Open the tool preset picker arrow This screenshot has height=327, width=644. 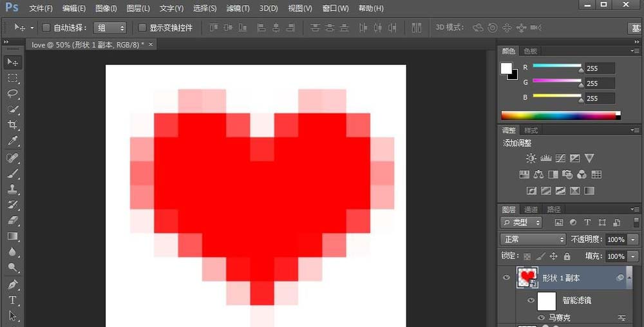click(x=32, y=28)
